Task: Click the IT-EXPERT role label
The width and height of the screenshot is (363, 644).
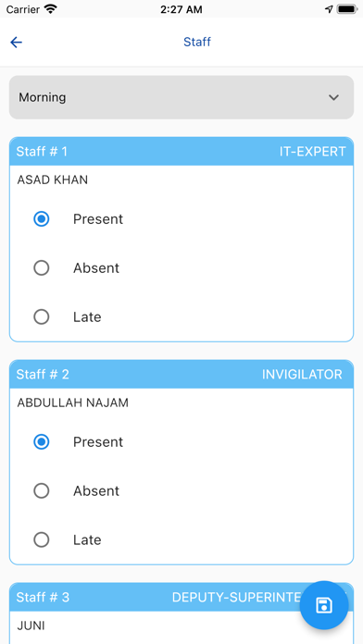Action: coord(312,152)
